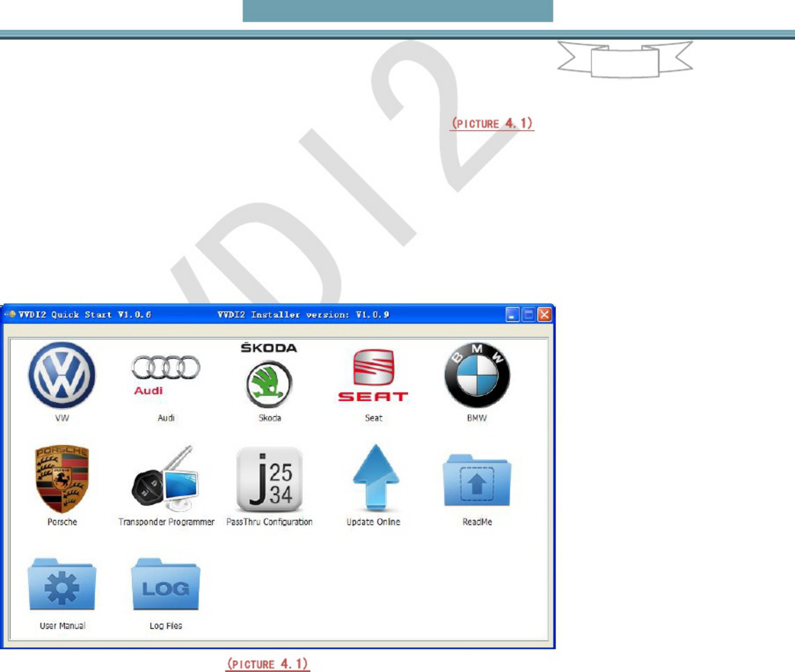Click the 'Log Files' caption text
This screenshot has width=795, height=672.
(x=166, y=626)
